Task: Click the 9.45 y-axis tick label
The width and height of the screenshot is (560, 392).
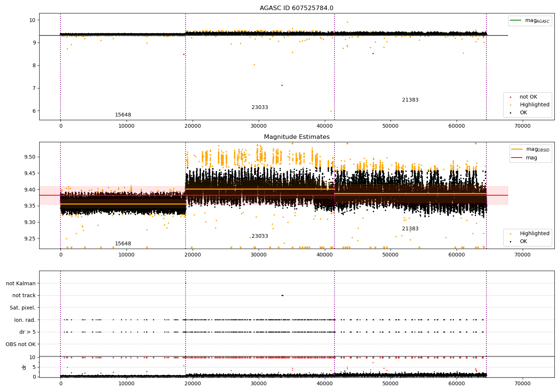Action: tap(30, 173)
